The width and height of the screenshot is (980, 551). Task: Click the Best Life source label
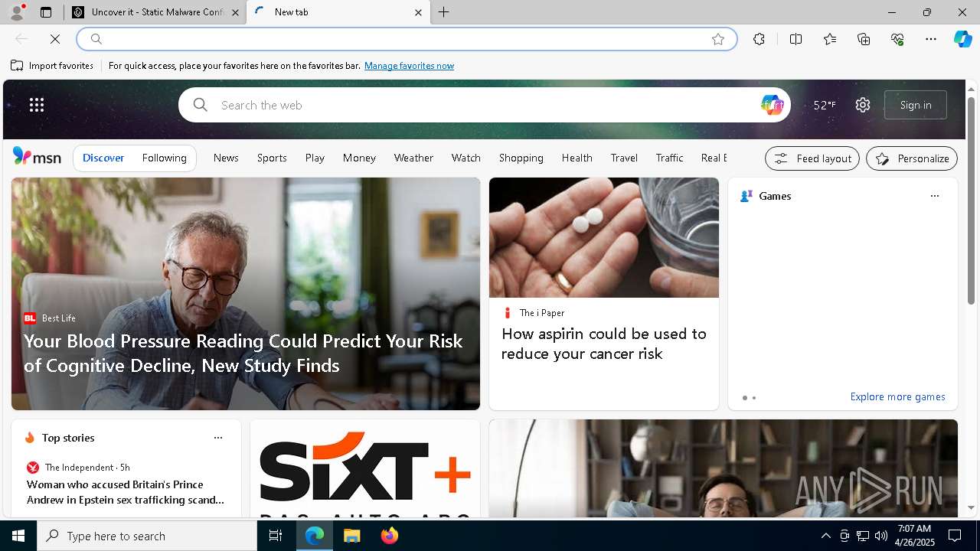pos(59,318)
